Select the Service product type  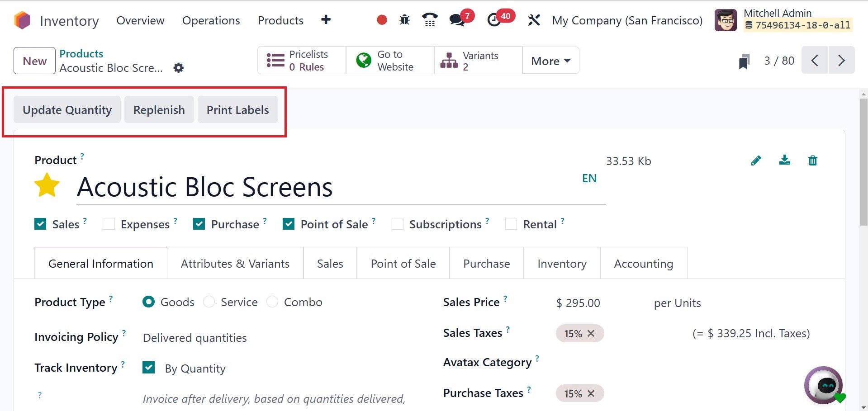pyautogui.click(x=209, y=302)
